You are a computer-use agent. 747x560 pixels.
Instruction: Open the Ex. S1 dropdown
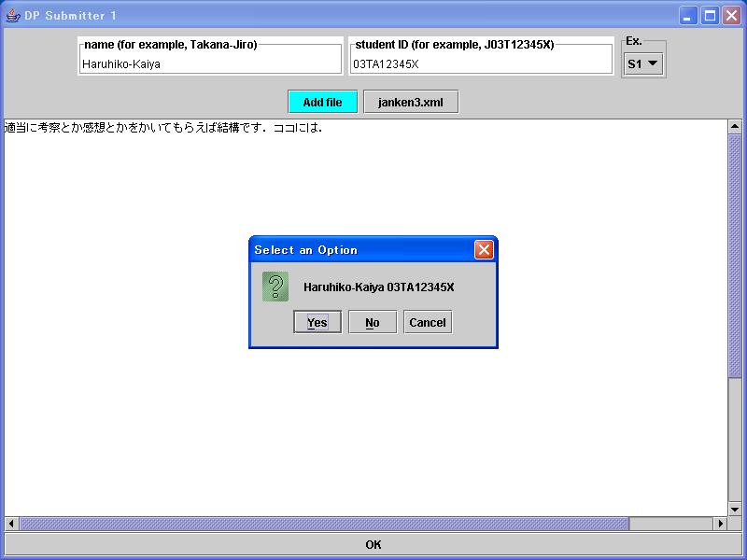pos(643,63)
